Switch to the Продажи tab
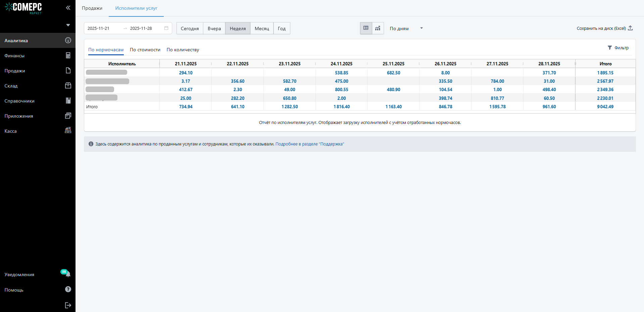This screenshot has height=312, width=644. [x=92, y=8]
